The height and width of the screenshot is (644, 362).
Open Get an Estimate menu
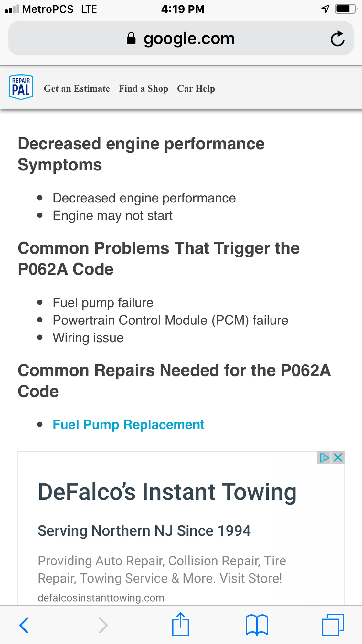[77, 89]
